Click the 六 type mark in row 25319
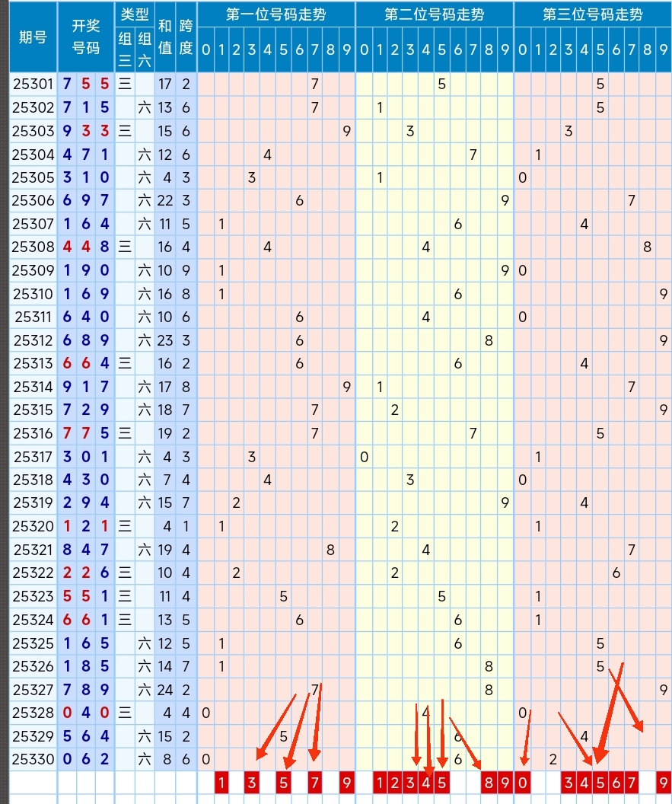Screen dimensions: 672x804 [145, 503]
